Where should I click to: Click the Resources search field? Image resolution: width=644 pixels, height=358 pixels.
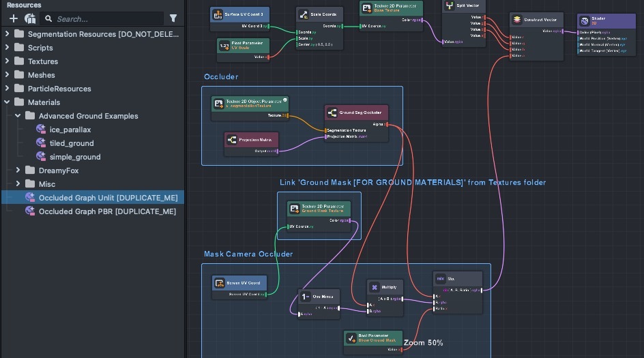tap(102, 18)
